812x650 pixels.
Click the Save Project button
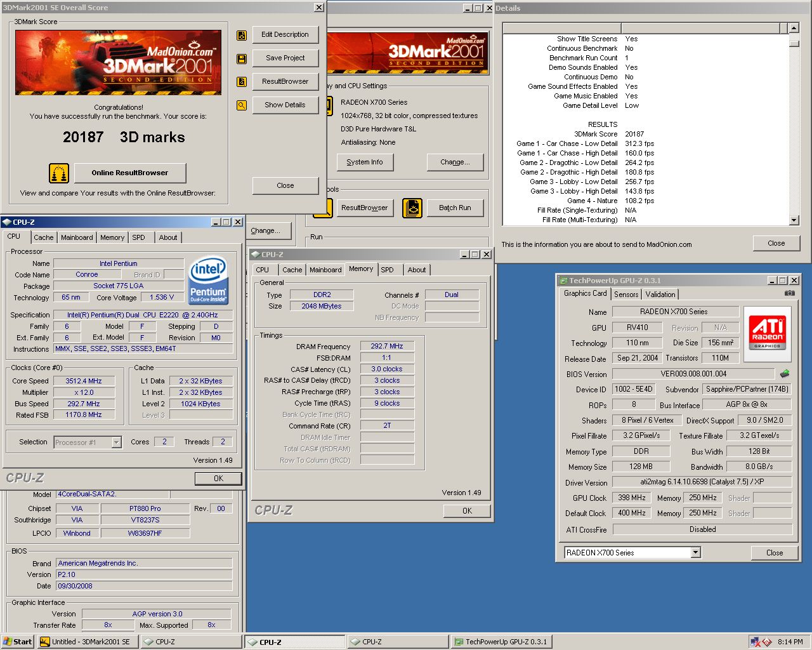285,58
